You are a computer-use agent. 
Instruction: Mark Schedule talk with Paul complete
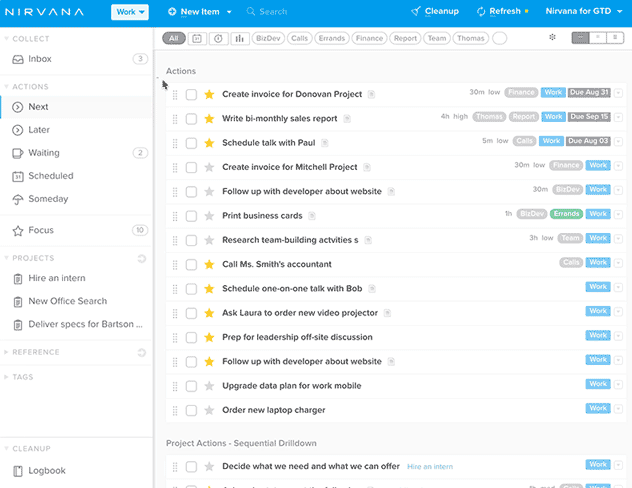tap(191, 142)
